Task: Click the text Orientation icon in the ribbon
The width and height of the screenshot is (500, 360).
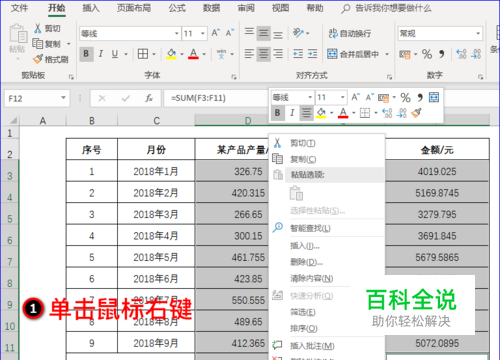Action: (298, 33)
